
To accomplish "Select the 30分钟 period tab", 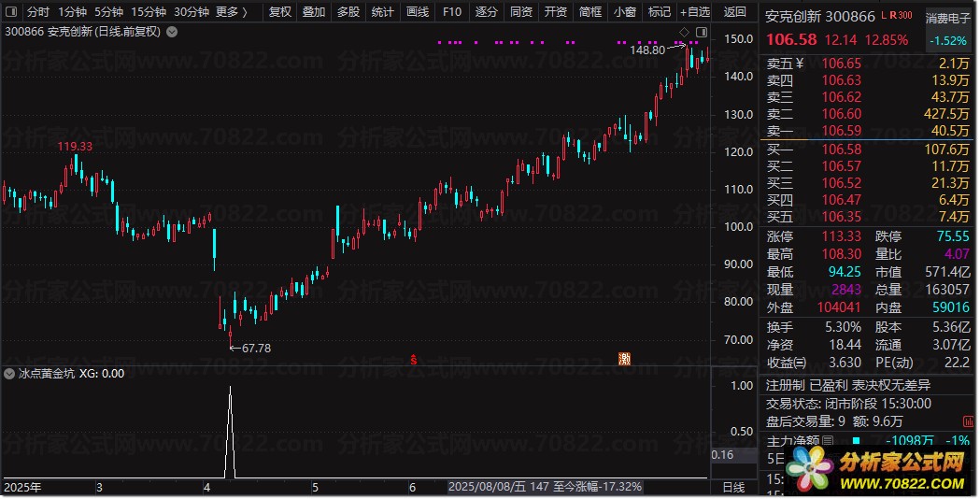I will point(192,12).
